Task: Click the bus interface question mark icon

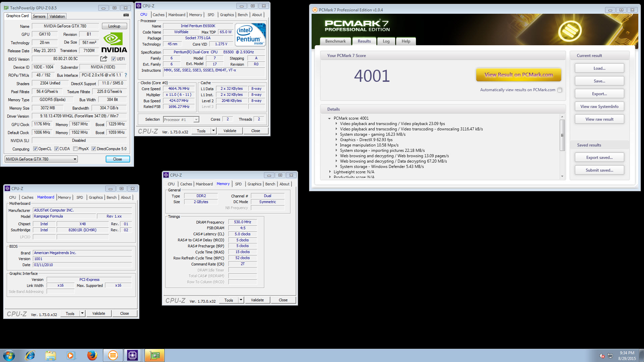Action: pyautogui.click(x=126, y=75)
